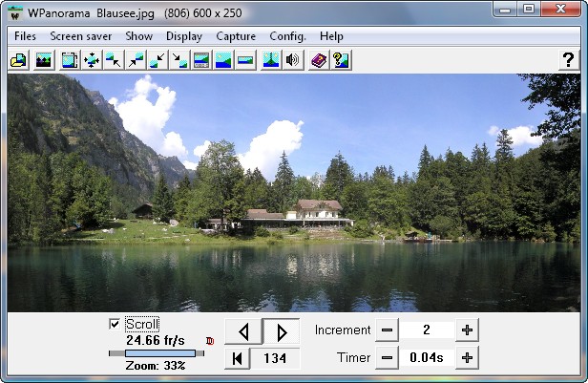The height and width of the screenshot is (383, 588).
Task: Open the Display menu
Action: click(184, 36)
